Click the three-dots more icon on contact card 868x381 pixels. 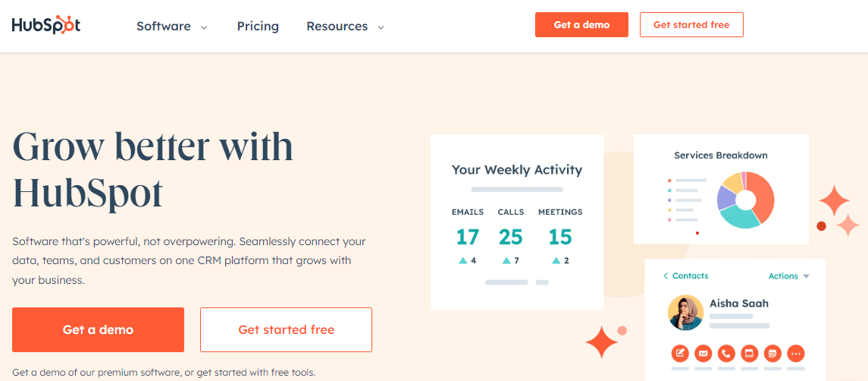(x=796, y=353)
